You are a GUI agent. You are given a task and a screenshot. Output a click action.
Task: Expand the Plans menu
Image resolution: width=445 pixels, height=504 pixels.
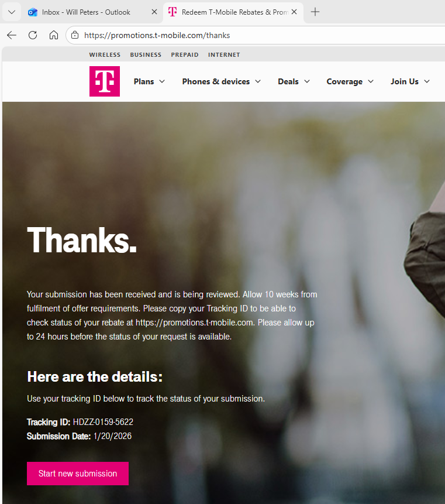(149, 81)
